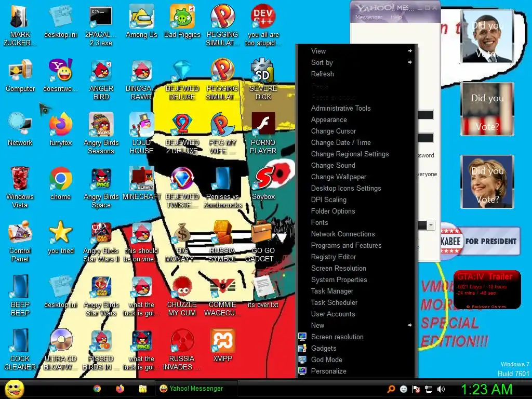Open the Yahoo Messenger status dropdown arrow
The image size is (532, 399).
pos(431,225)
